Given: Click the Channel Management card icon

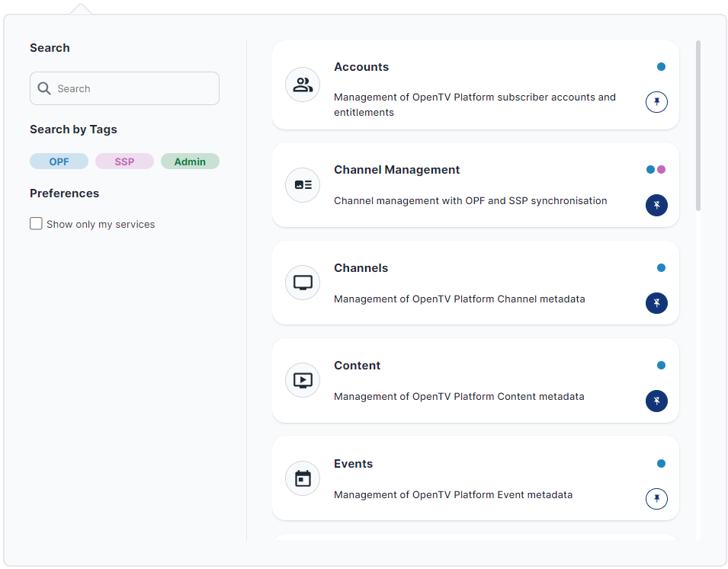Looking at the screenshot, I should (303, 185).
